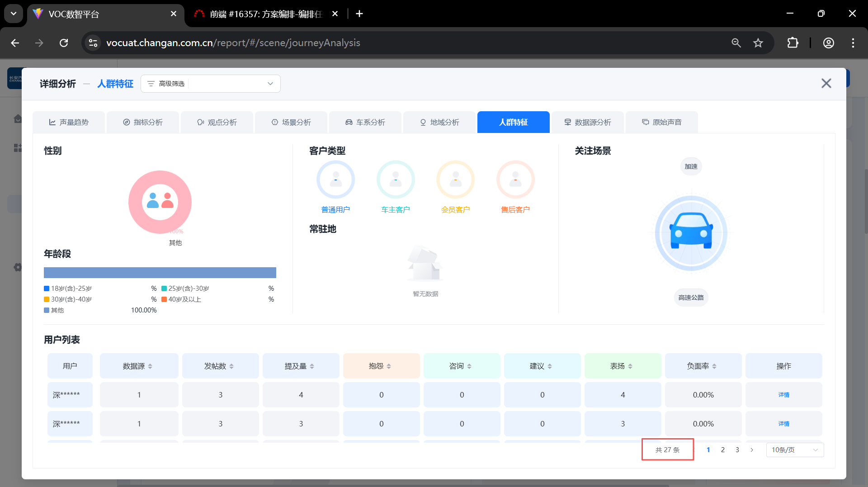868x487 pixels.
Task: Click the 售后客户 customer type icon
Action: coord(515,180)
